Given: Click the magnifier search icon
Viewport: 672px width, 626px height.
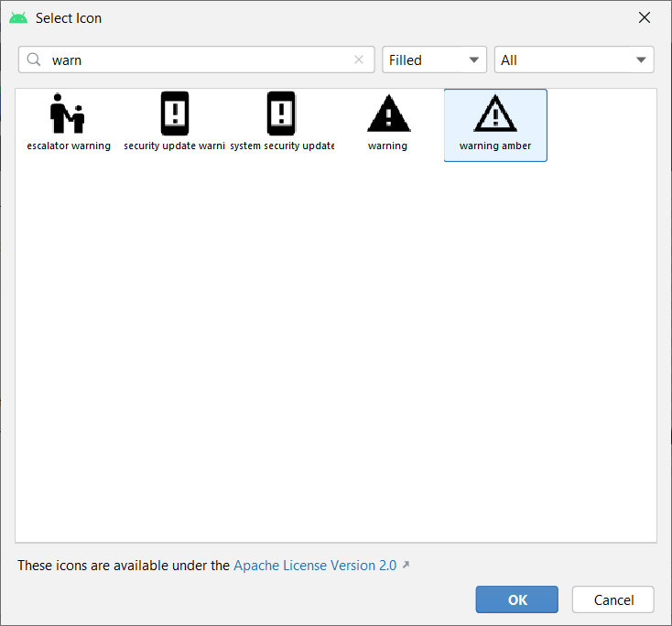Looking at the screenshot, I should click(34, 59).
